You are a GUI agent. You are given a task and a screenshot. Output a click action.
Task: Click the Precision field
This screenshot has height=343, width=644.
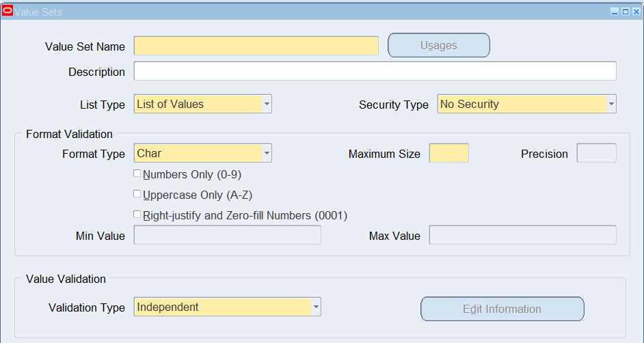[x=596, y=153]
